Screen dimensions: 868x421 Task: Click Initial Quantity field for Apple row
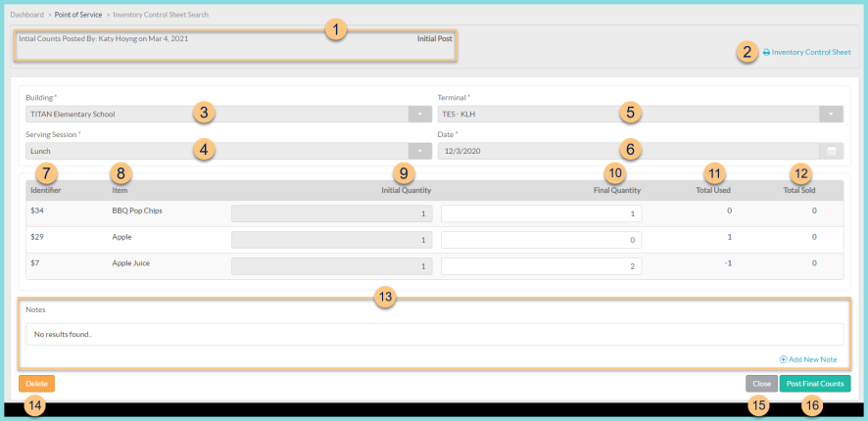coord(331,240)
